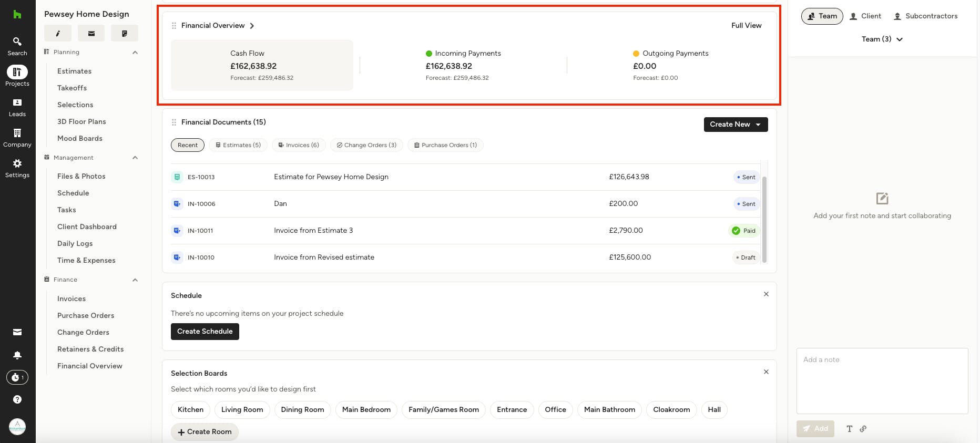The width and height of the screenshot is (980, 443).
Task: Select the Family/Games Room chip
Action: (x=444, y=410)
